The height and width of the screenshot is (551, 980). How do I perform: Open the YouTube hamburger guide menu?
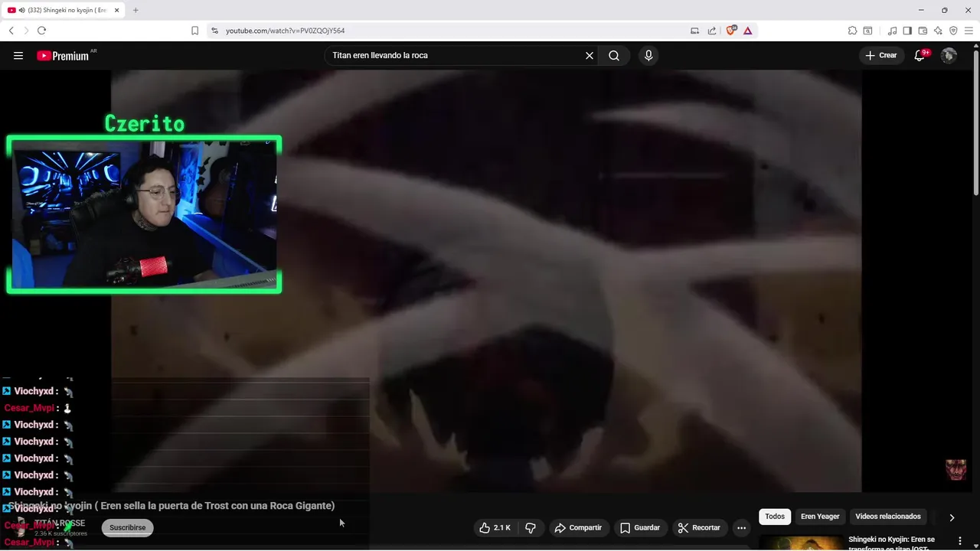point(18,55)
